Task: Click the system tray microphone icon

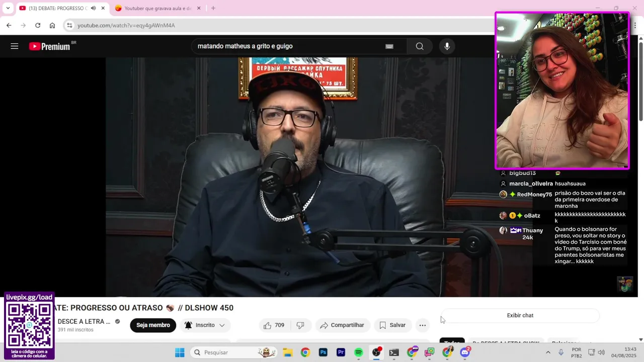Action: point(561,352)
